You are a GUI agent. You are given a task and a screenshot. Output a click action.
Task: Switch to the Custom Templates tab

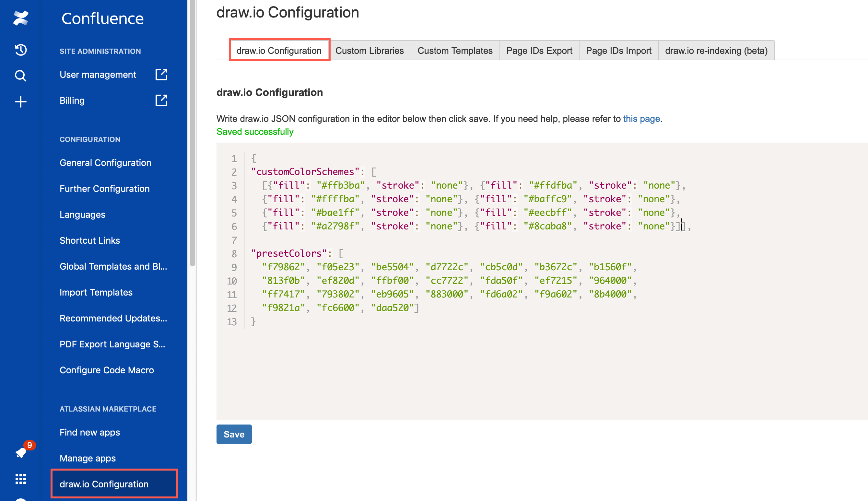(x=455, y=50)
